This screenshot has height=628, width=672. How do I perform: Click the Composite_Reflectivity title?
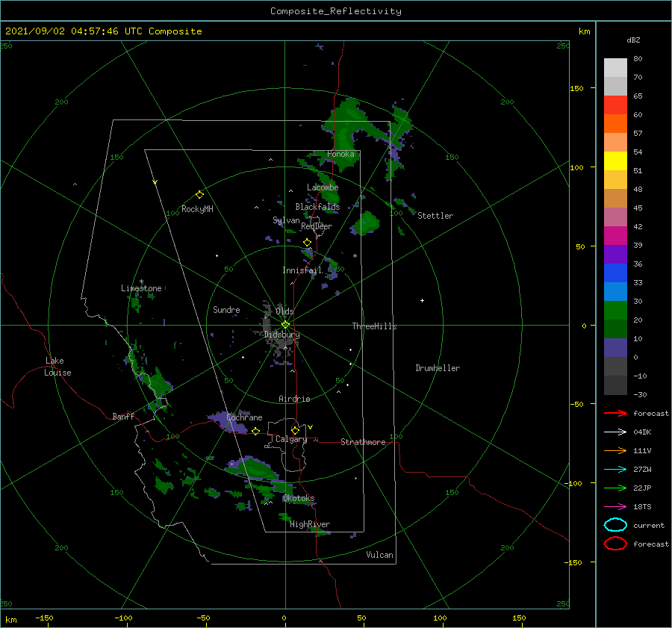(335, 11)
